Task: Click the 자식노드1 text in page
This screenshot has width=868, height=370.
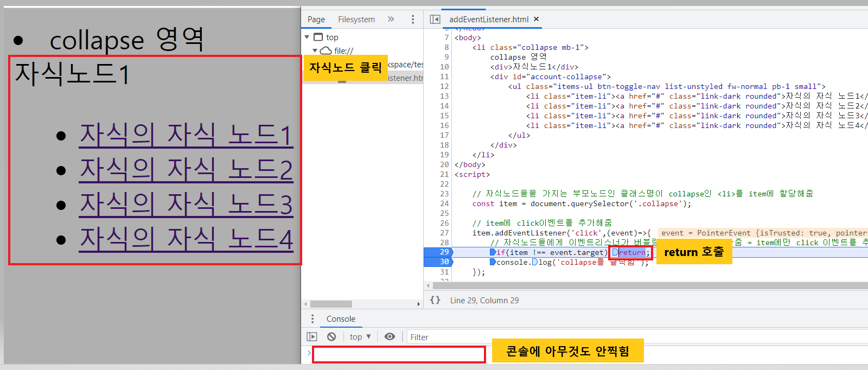Action: 72,74
